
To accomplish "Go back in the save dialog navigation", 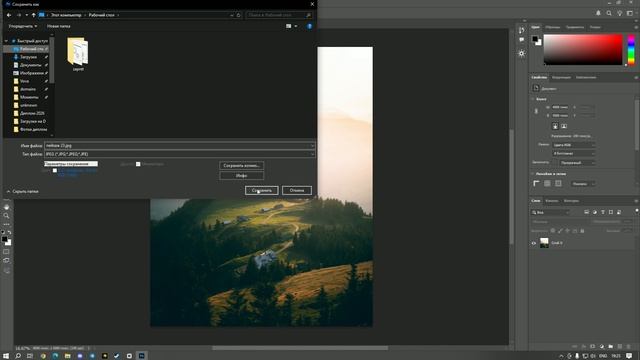I will click(9, 15).
